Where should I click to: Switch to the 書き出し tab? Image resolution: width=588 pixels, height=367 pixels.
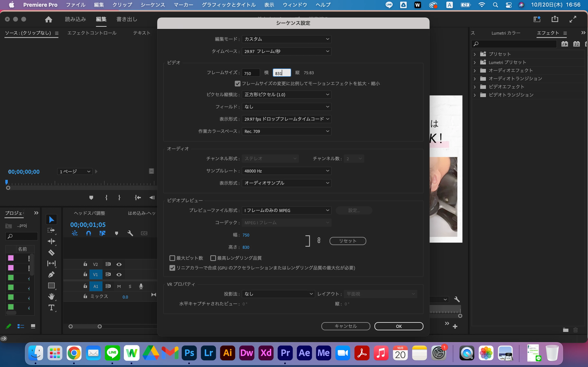[x=127, y=19]
